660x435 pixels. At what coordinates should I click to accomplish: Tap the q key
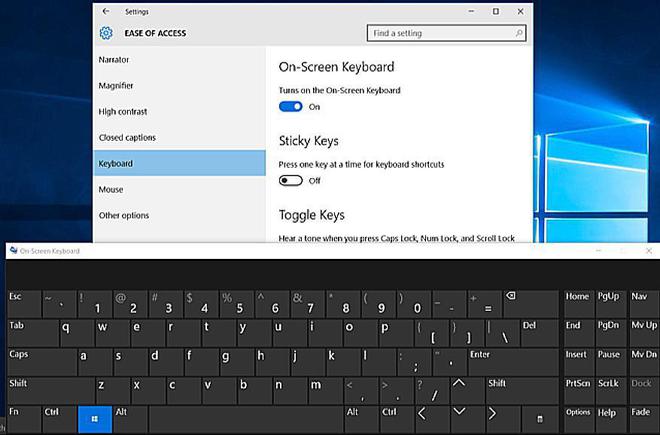[77, 333]
